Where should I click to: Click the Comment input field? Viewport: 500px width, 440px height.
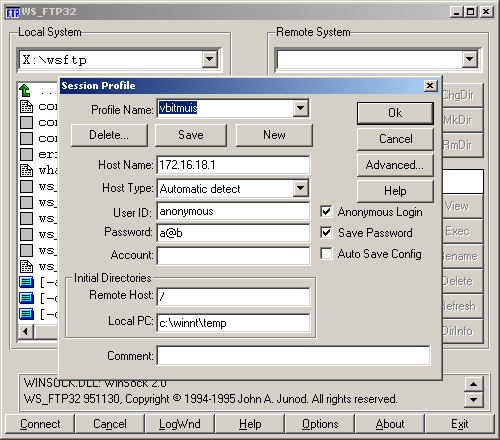coord(293,356)
